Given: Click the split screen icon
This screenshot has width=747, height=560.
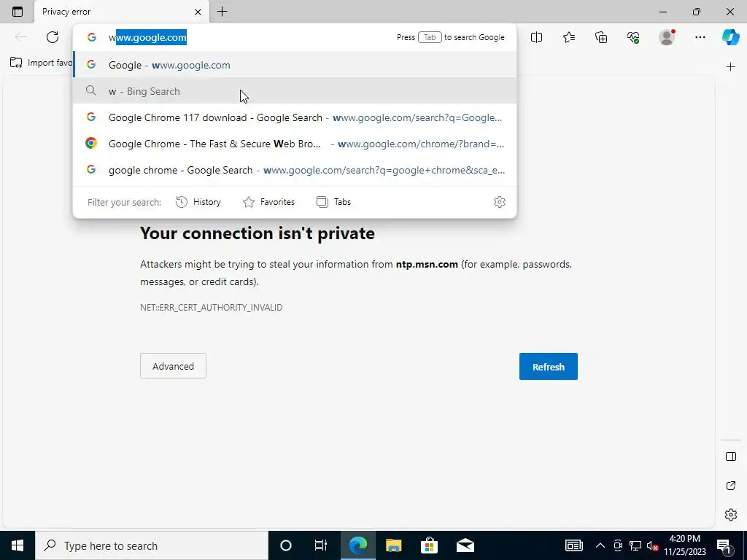Looking at the screenshot, I should [536, 37].
